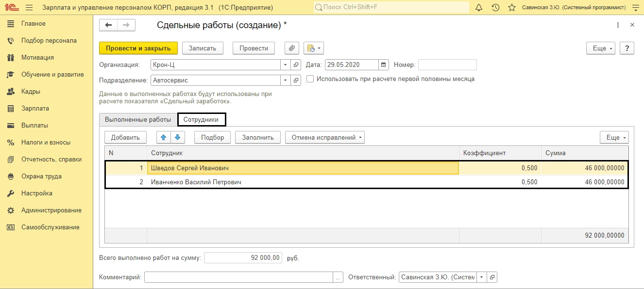
Task: Open Мотивация section in sidebar
Action: 37,58
